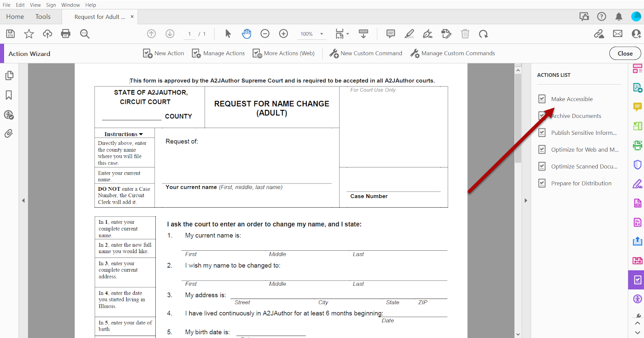This screenshot has width=644, height=338.
Task: Open the Accessibility tool in right rail
Action: coord(638,299)
